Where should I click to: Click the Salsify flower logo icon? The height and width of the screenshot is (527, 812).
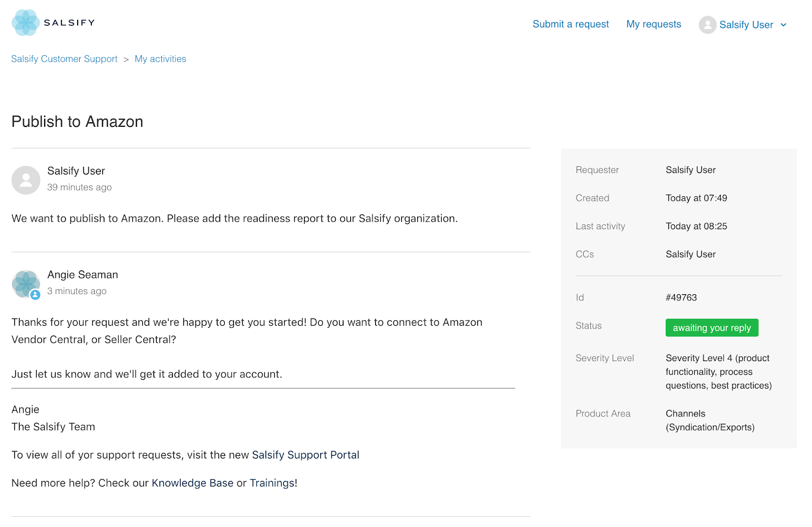25,23
